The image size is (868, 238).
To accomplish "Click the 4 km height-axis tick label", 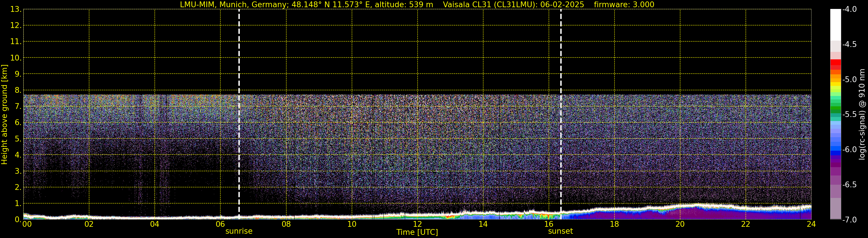I will [x=18, y=155].
